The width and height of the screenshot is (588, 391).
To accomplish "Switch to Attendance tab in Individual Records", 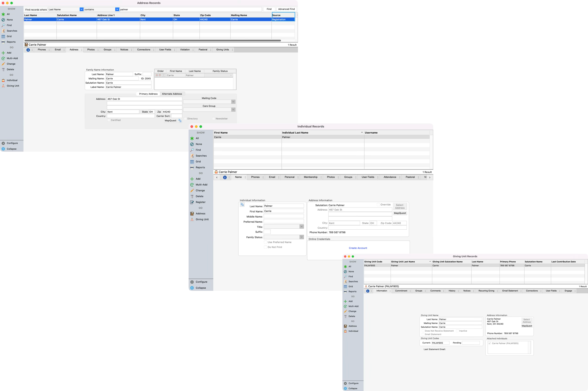I will pyautogui.click(x=390, y=177).
